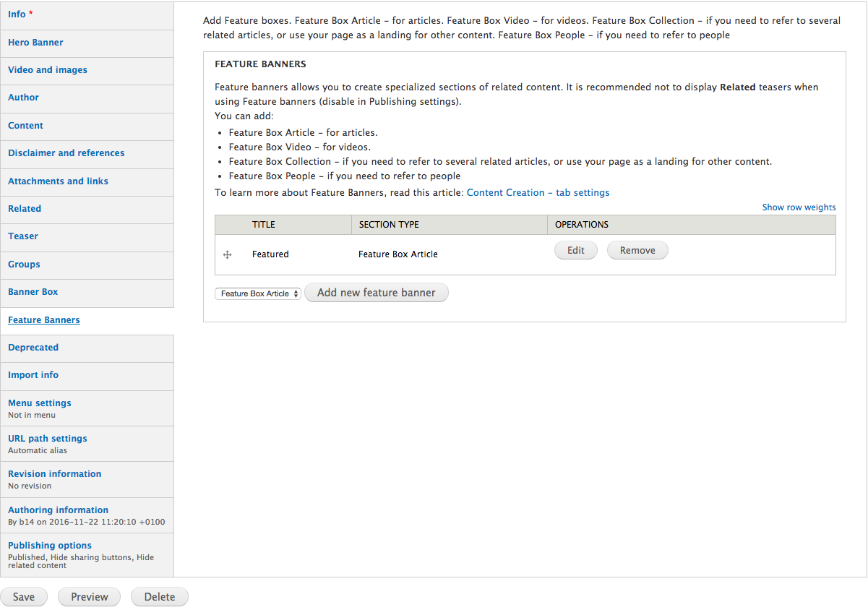Open URL path settings tab
The width and height of the screenshot is (868, 610).
pyautogui.click(x=48, y=439)
